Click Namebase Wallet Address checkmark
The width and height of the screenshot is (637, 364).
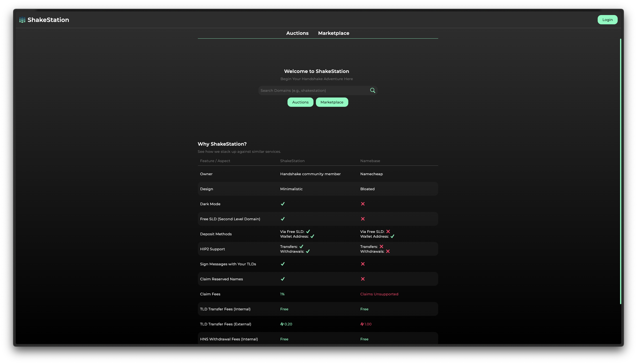(392, 236)
